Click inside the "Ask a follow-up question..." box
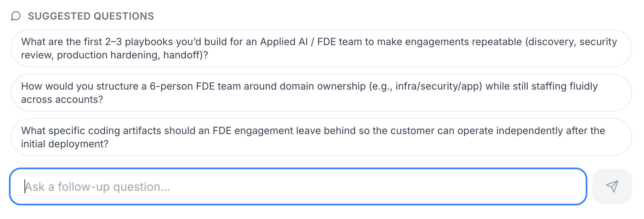The height and width of the screenshot is (219, 644). pyautogui.click(x=298, y=186)
